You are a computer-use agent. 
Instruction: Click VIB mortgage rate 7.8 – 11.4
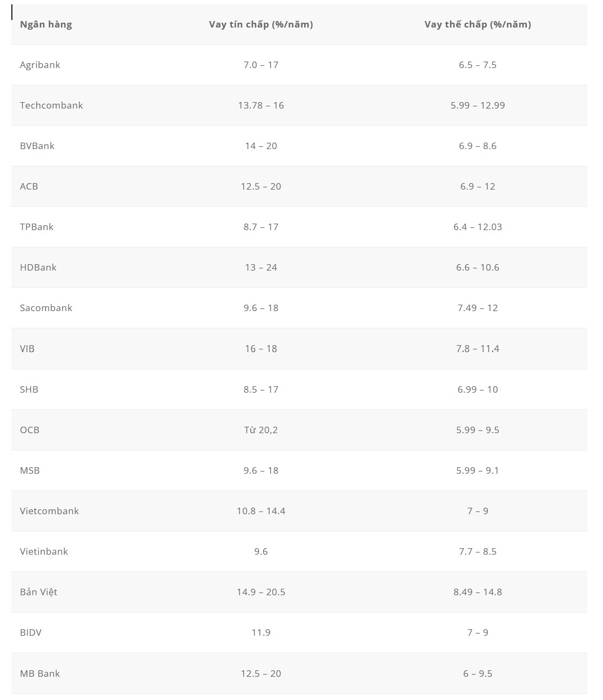pos(478,349)
